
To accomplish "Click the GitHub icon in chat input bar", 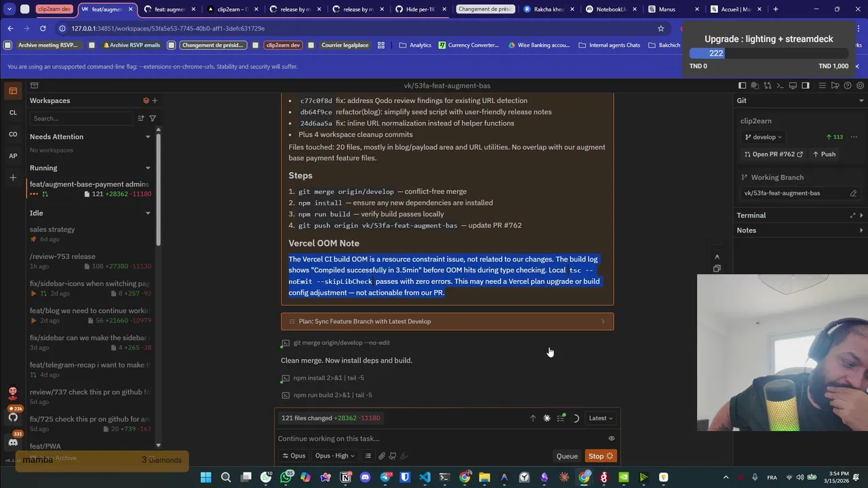I will pos(393,456).
